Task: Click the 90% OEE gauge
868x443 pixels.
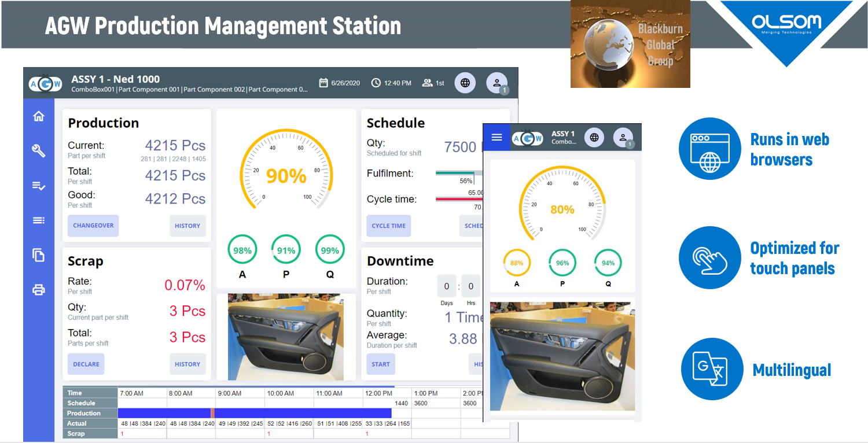Action: pyautogui.click(x=286, y=169)
